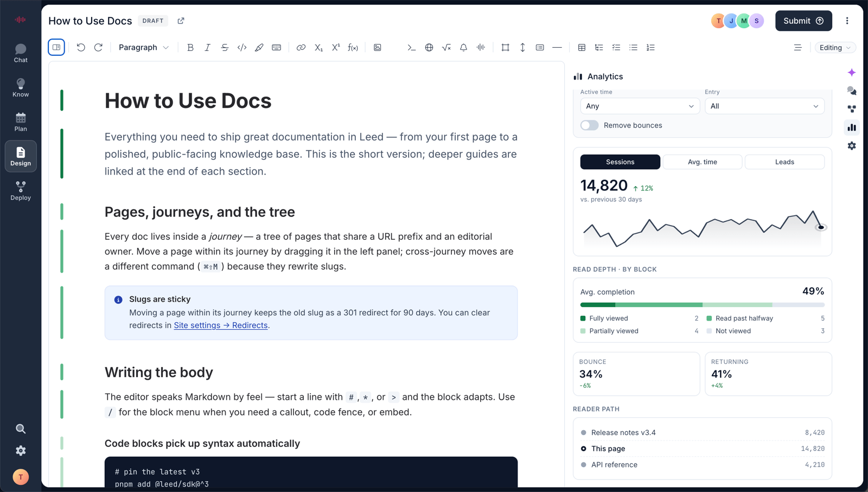Apply inline code formatting
Screen dimensions: 868x492
click(242, 47)
